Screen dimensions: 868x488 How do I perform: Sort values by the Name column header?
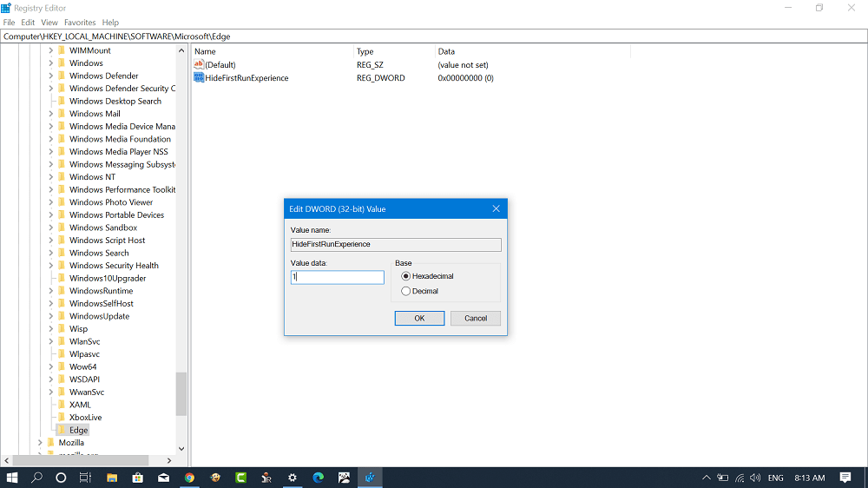point(273,51)
